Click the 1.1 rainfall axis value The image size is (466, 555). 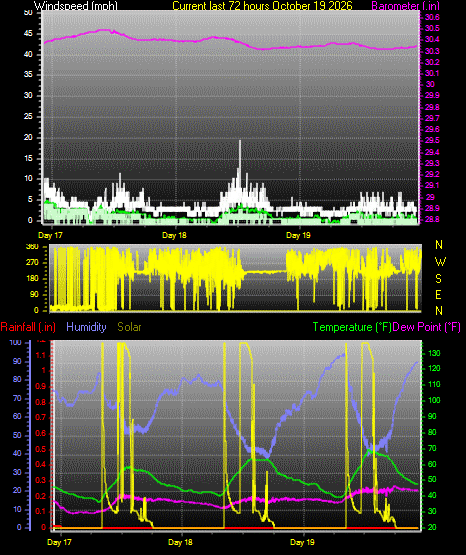tap(41, 355)
